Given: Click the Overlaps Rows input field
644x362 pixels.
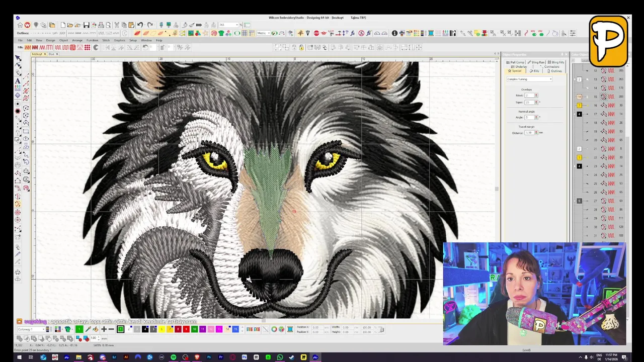Looking at the screenshot, I should 529,96.
